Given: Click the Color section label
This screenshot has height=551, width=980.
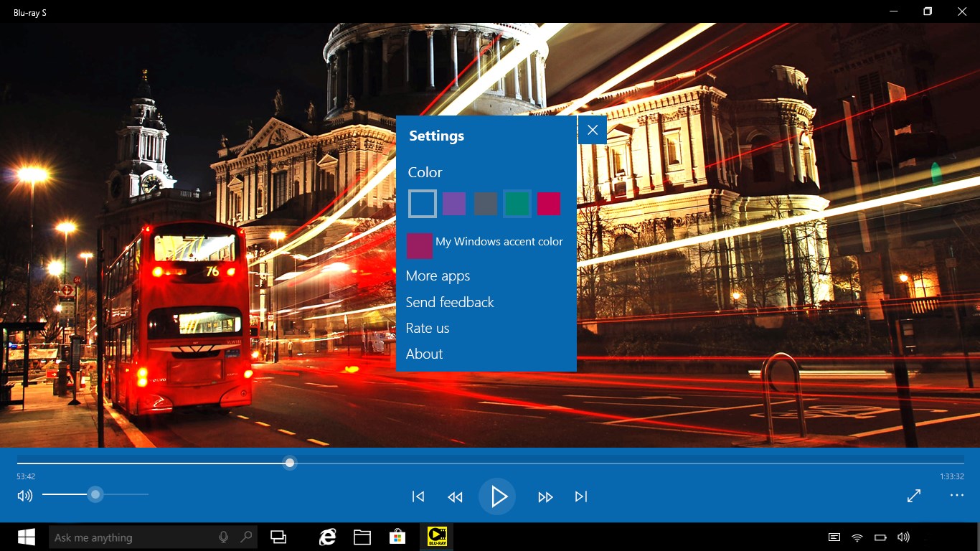Looking at the screenshot, I should (x=425, y=172).
